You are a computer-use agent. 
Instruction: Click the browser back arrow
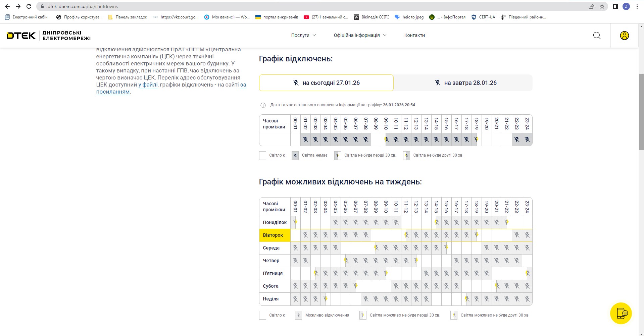coord(7,6)
